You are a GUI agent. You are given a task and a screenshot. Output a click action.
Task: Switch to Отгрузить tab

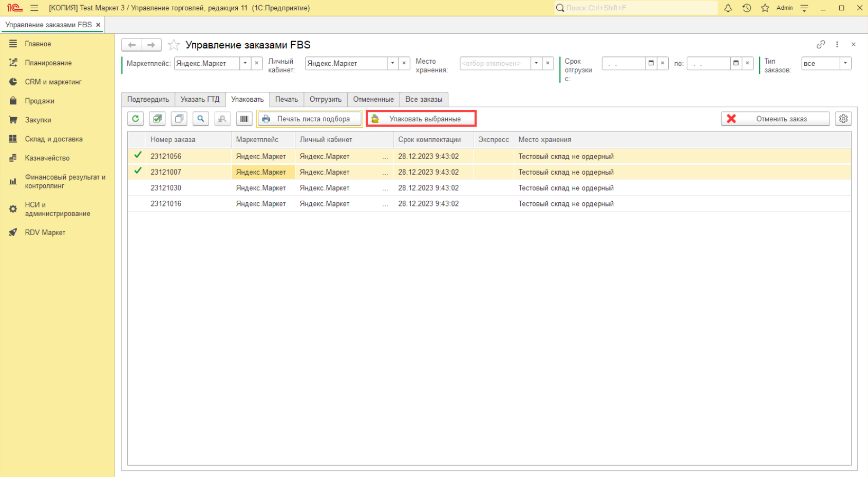point(326,100)
